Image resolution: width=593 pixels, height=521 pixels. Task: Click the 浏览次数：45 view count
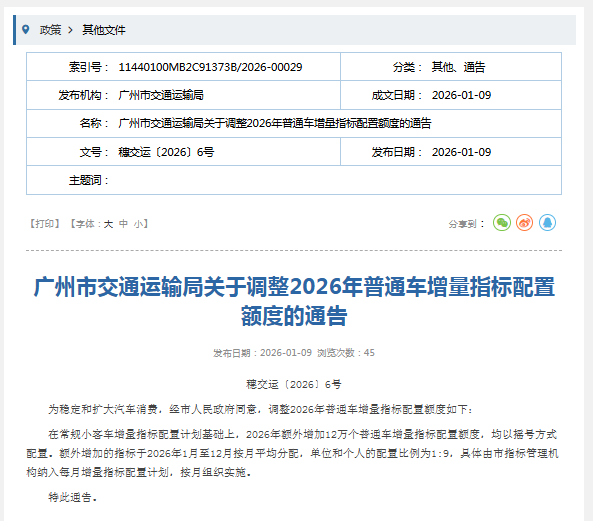(346, 353)
